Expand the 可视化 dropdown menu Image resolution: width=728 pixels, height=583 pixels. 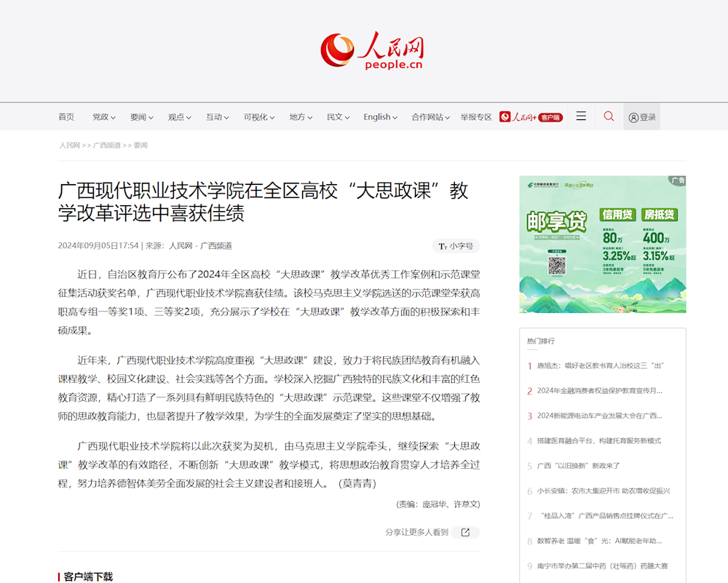pyautogui.click(x=259, y=117)
